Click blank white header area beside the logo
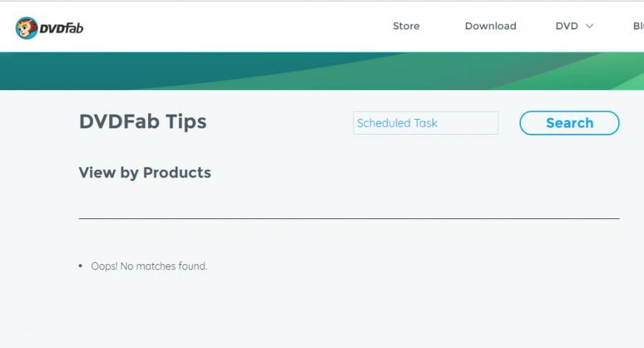Image resolution: width=644 pixels, height=348 pixels. (234, 26)
